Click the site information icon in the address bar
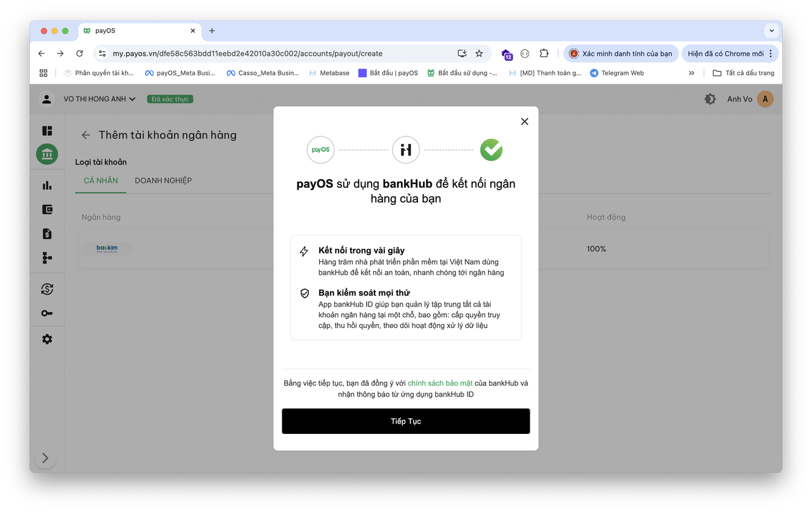 pyautogui.click(x=102, y=54)
